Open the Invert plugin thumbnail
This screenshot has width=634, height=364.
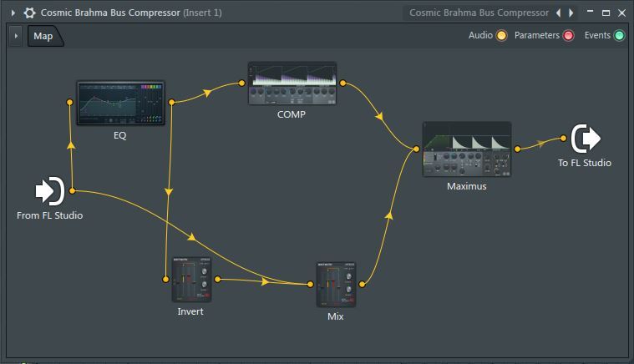(x=191, y=280)
